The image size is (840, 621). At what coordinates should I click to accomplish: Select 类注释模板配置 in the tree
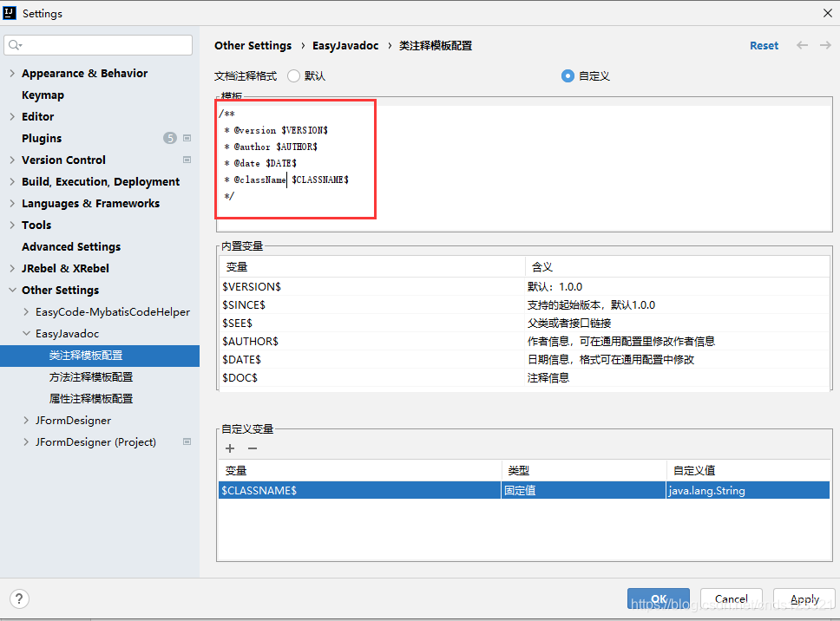tap(100, 356)
